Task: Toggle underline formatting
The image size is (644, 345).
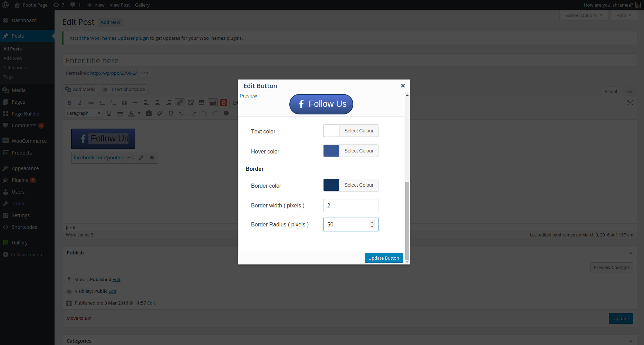Action: (109, 113)
